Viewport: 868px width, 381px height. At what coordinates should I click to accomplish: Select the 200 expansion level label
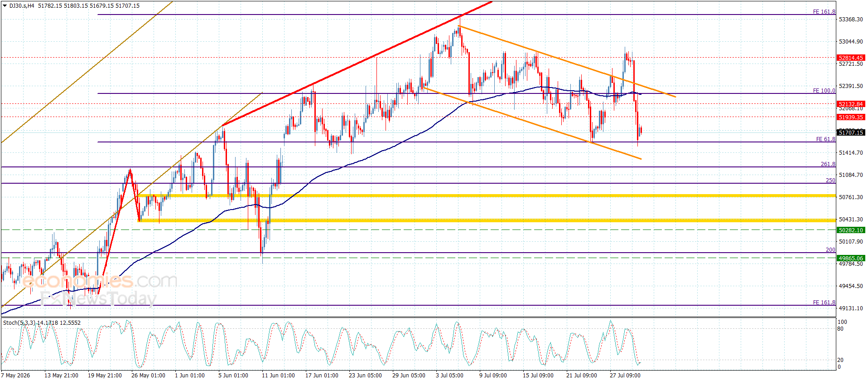pos(830,250)
